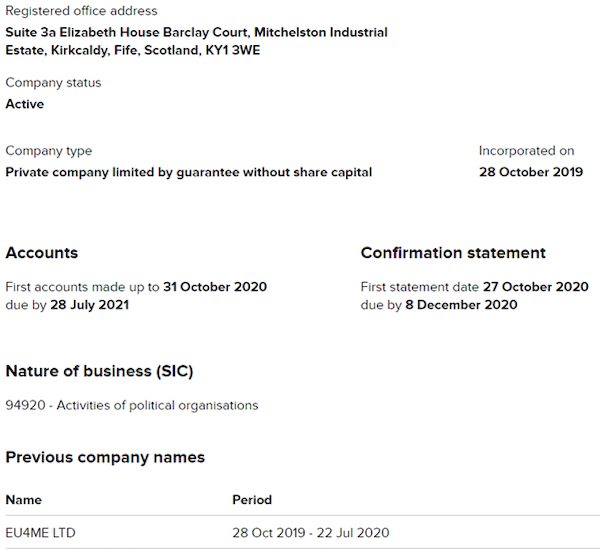Click the Period column header

[x=251, y=500]
